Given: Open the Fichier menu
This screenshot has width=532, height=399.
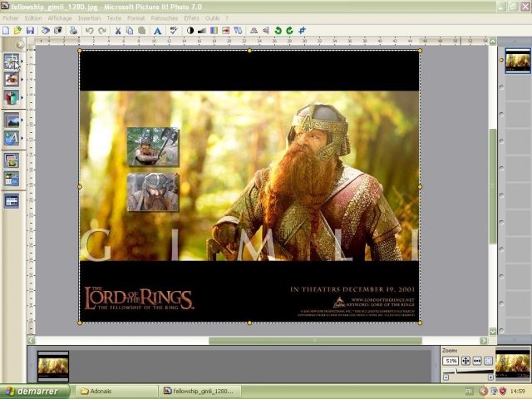Looking at the screenshot, I should pyautogui.click(x=11, y=18).
